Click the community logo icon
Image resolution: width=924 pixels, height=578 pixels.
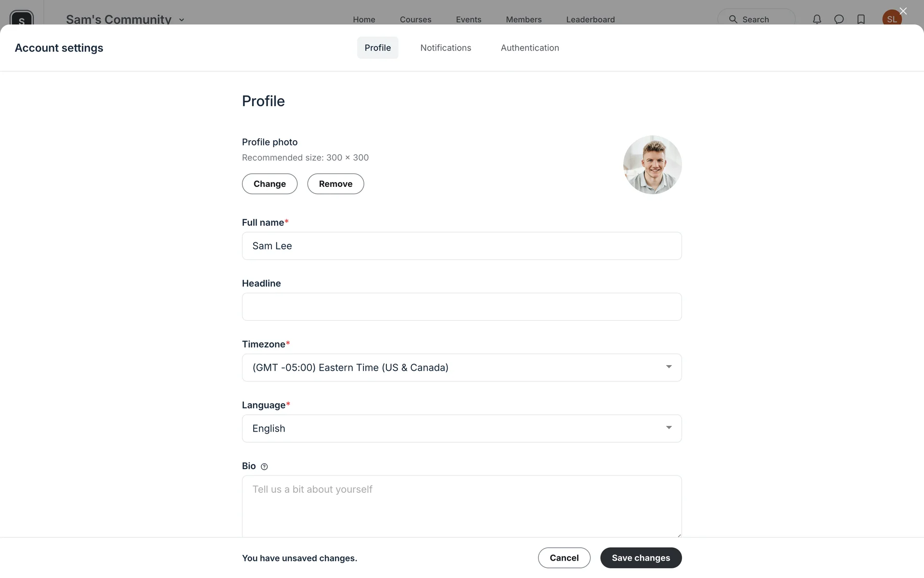pos(22,19)
